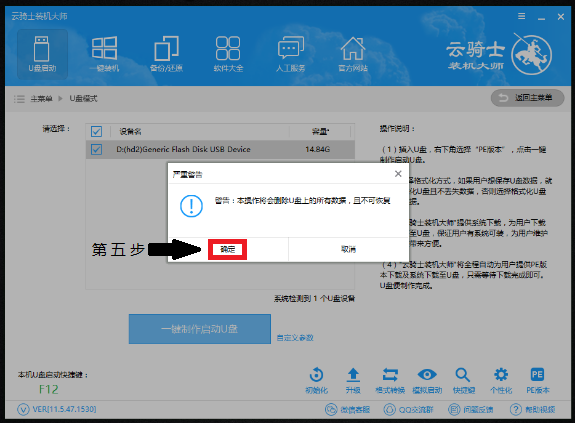Open the 一键装机 tab
Image resolution: width=576 pixels, height=424 pixels.
(x=104, y=54)
